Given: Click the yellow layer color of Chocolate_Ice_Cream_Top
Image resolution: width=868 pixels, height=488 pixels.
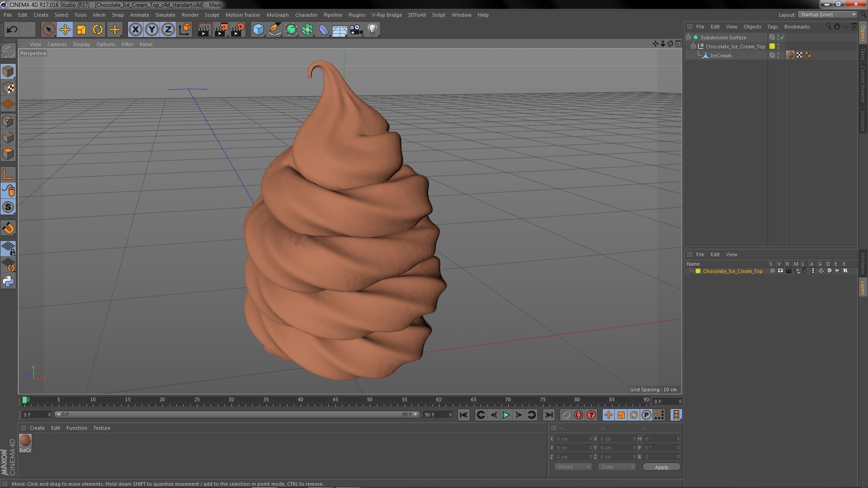Looking at the screenshot, I should 772,47.
